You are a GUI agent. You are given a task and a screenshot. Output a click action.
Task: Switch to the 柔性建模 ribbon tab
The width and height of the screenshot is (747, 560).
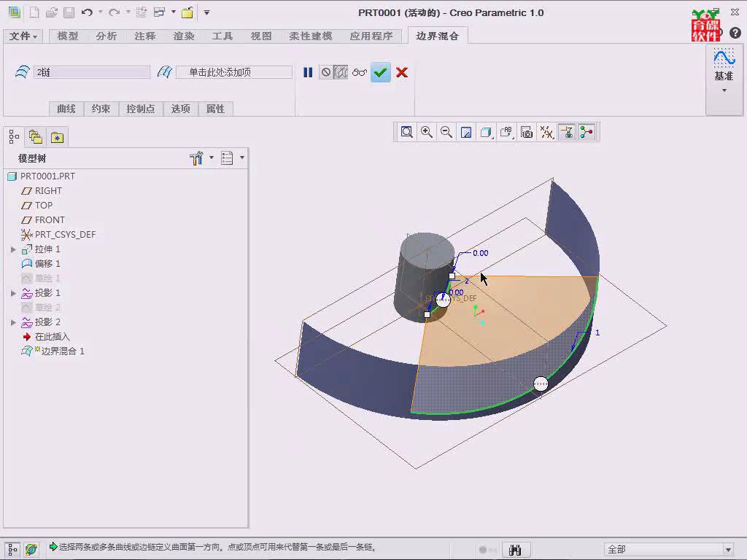click(x=311, y=36)
